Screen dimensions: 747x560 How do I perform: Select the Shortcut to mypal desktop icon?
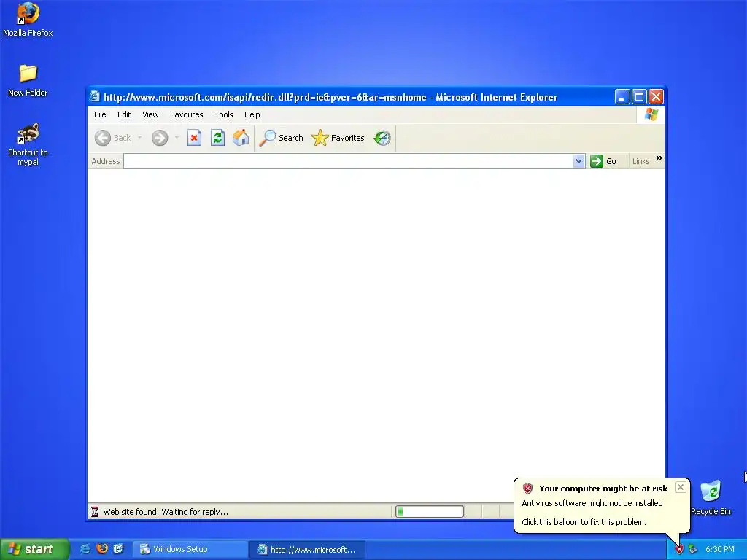click(x=28, y=145)
